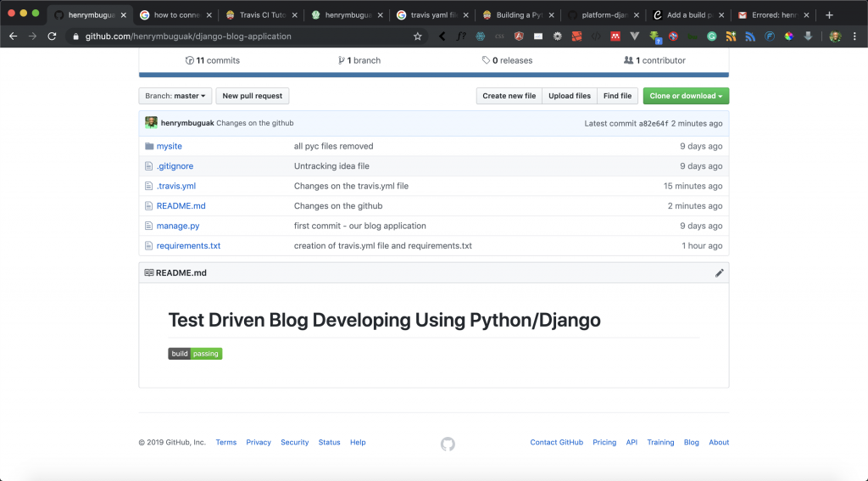Click 'all pyc files removed' commit message
Viewport: 868px width, 481px height.
[x=333, y=146]
